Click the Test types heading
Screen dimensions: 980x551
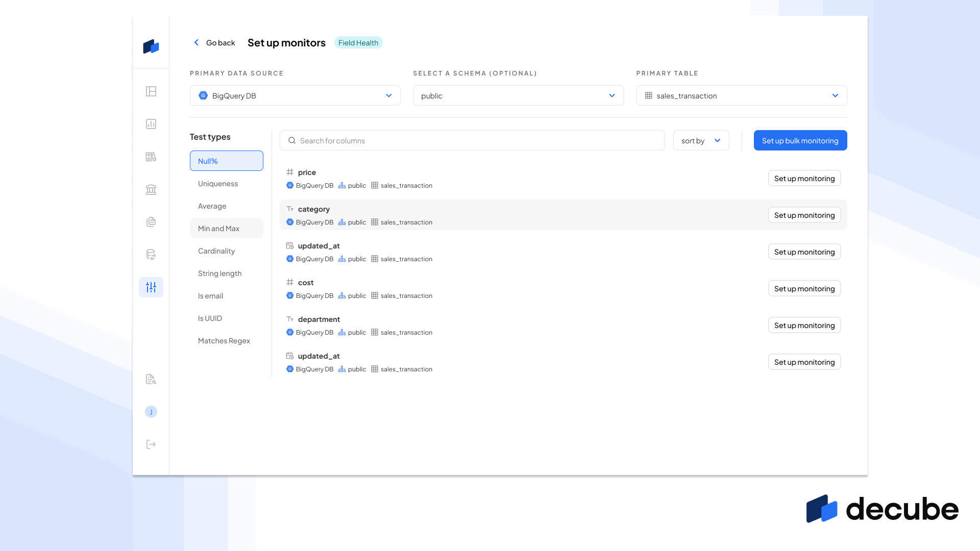tap(210, 136)
